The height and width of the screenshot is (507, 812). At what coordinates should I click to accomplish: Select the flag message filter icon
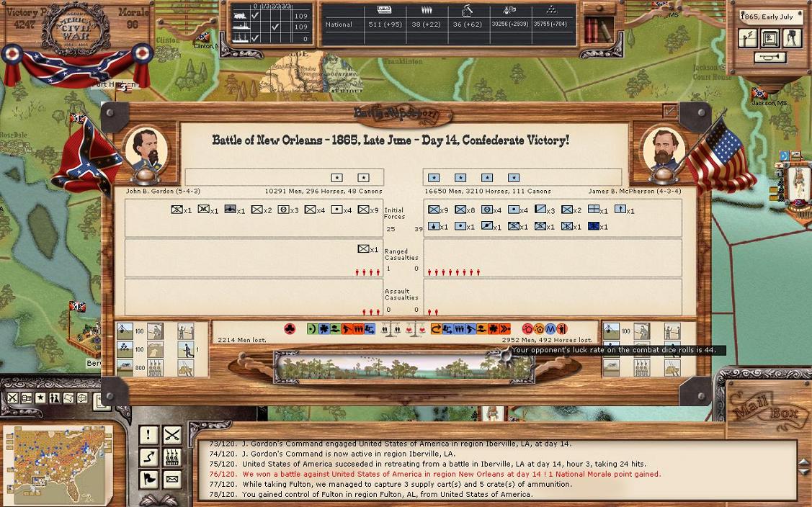point(148,479)
